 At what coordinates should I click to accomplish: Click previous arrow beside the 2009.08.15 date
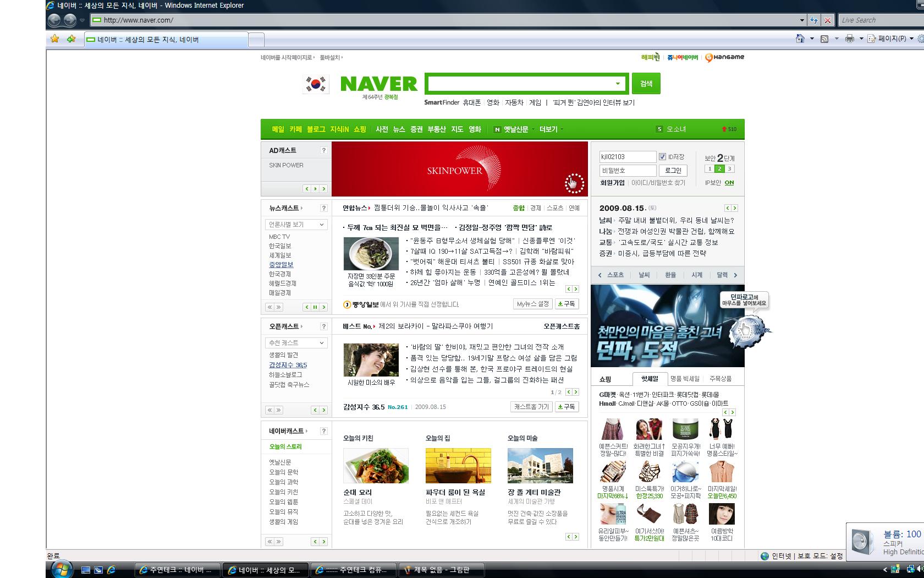(728, 208)
